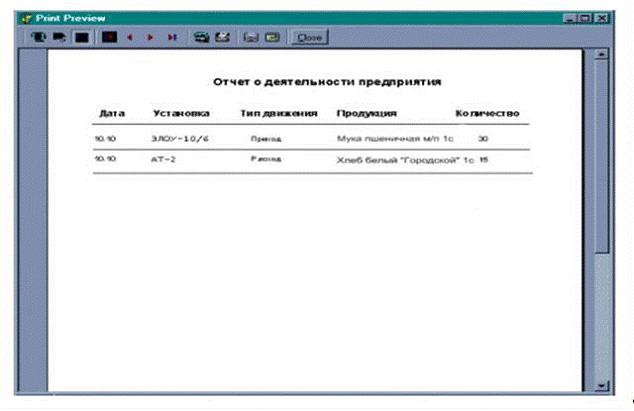Click the 'Количество' column header
This screenshot has height=411, width=634.
pyautogui.click(x=487, y=114)
